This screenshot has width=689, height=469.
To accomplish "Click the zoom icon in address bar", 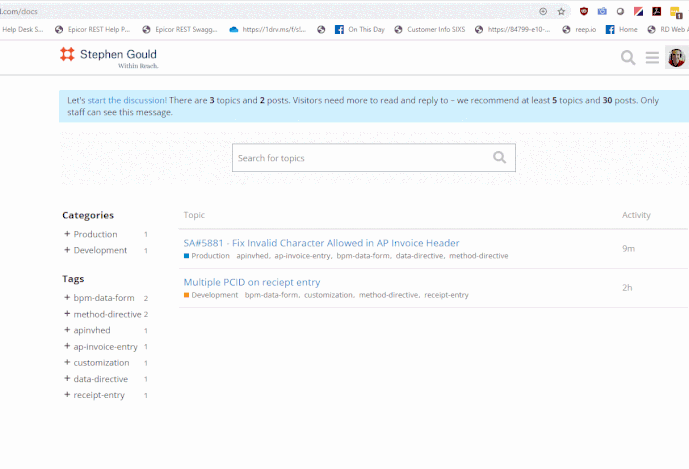I will click(x=543, y=11).
